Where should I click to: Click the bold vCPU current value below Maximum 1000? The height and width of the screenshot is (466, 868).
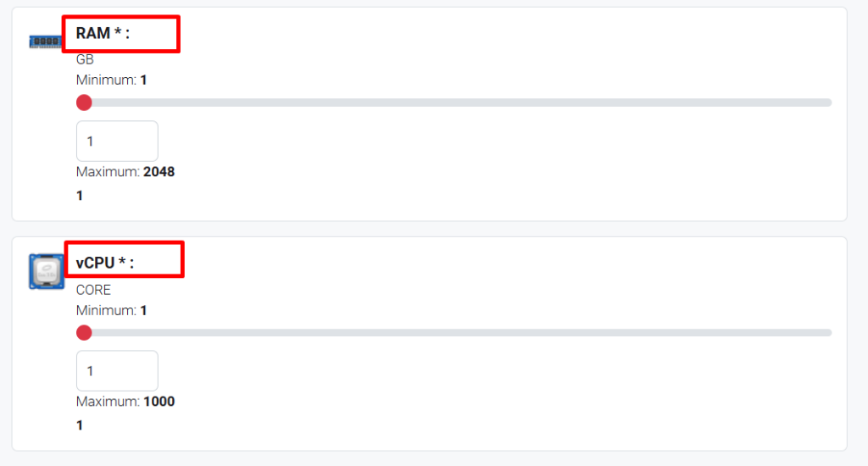click(x=80, y=425)
